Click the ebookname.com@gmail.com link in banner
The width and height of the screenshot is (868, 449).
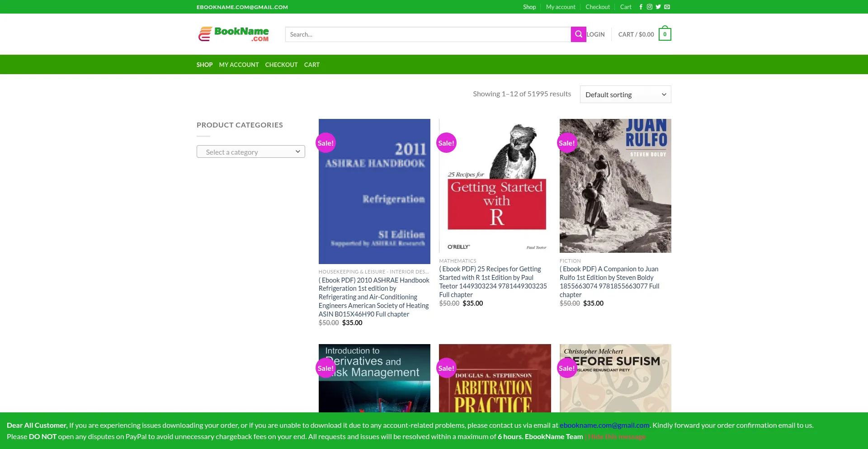604,425
